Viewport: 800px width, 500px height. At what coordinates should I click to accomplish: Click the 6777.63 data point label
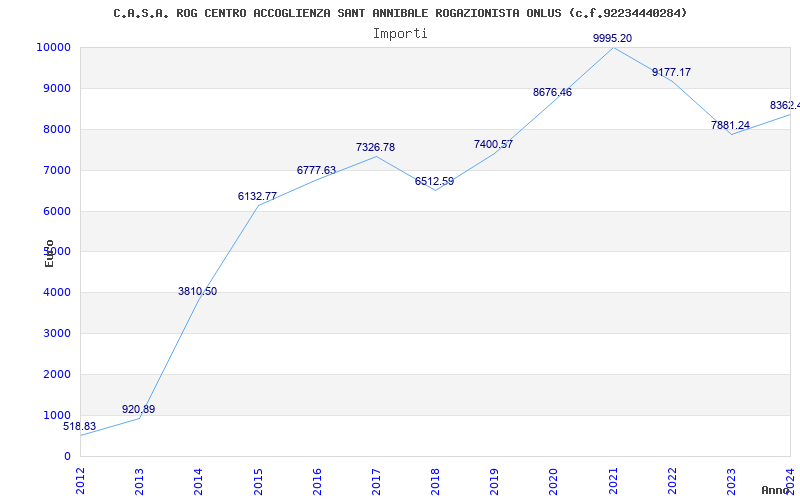[316, 170]
